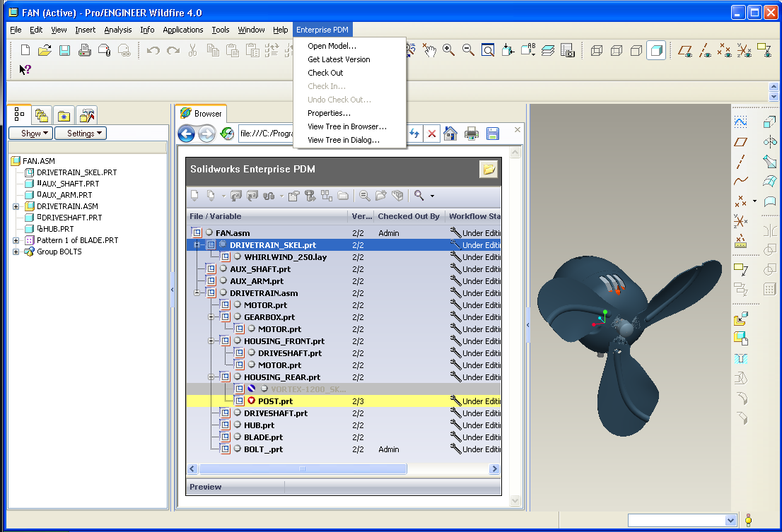Click the stoplight regeneration status icon
The height and width of the screenshot is (532, 782).
[x=748, y=521]
